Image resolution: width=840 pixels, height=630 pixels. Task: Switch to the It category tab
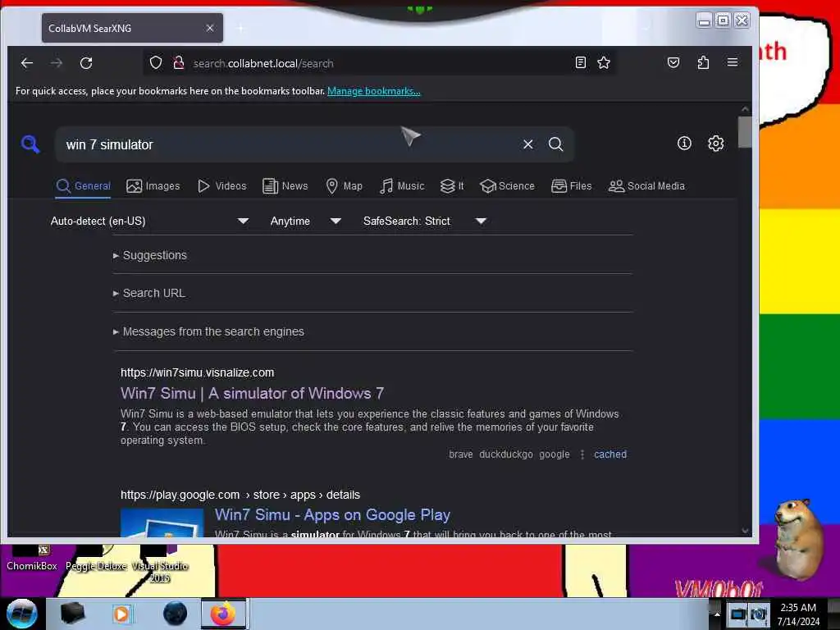point(452,186)
